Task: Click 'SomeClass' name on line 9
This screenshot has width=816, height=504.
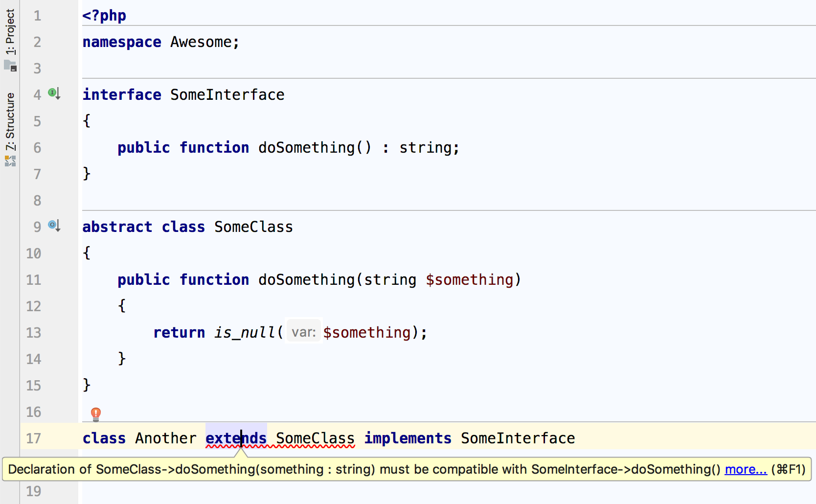Action: click(x=253, y=227)
